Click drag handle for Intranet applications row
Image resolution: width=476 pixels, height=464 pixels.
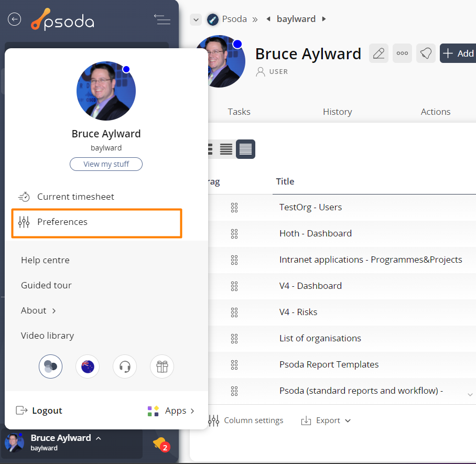(234, 260)
